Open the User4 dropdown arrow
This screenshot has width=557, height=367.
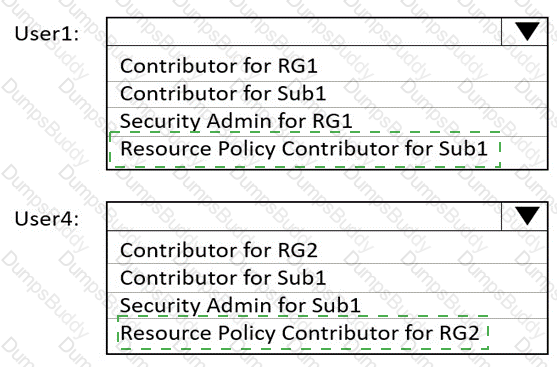point(524,216)
